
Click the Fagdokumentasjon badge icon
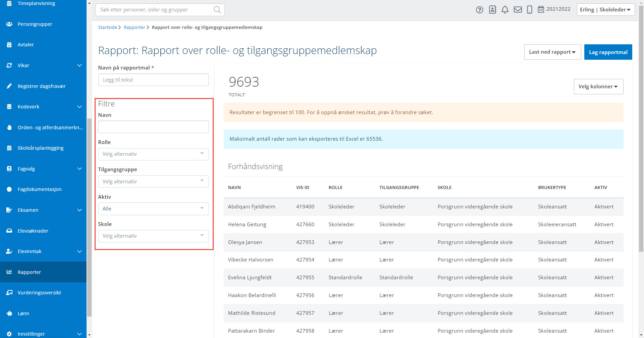pyautogui.click(x=9, y=189)
